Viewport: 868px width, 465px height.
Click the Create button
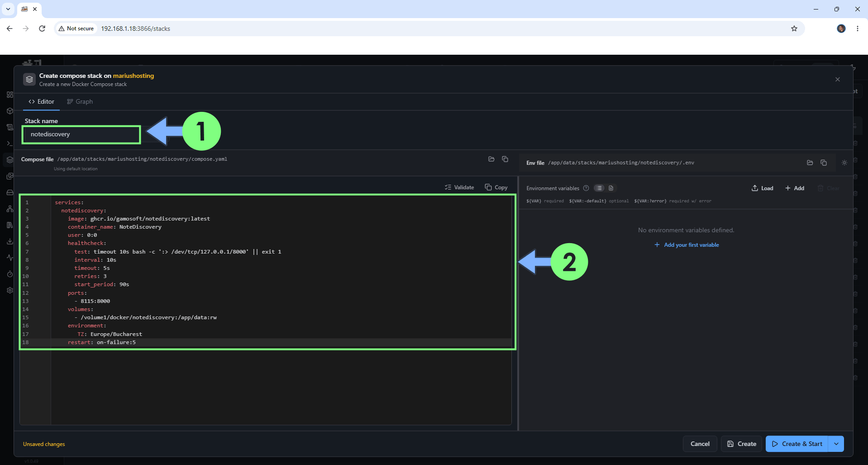[742, 444]
